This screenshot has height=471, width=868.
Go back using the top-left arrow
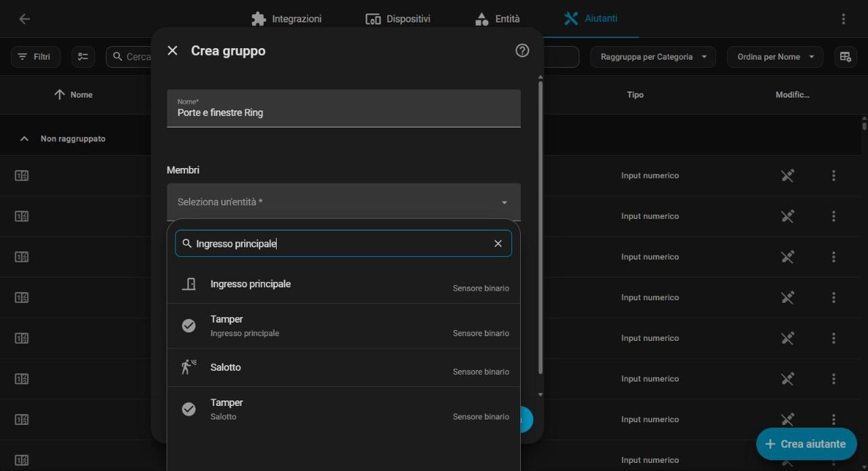24,19
